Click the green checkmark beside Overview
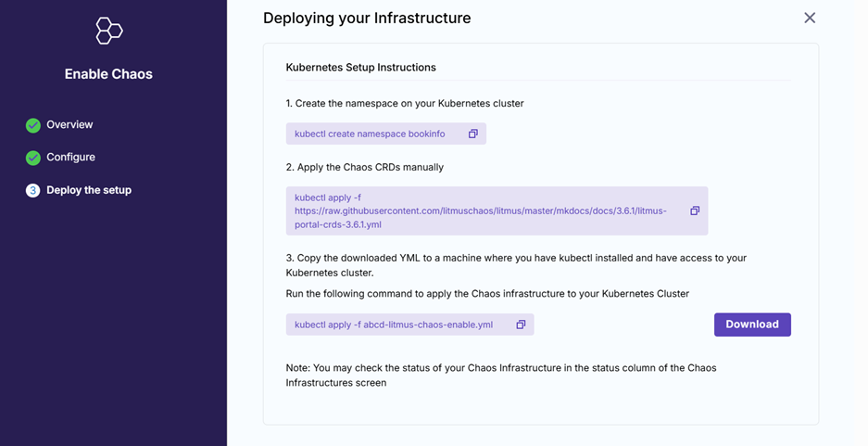 pyautogui.click(x=33, y=125)
